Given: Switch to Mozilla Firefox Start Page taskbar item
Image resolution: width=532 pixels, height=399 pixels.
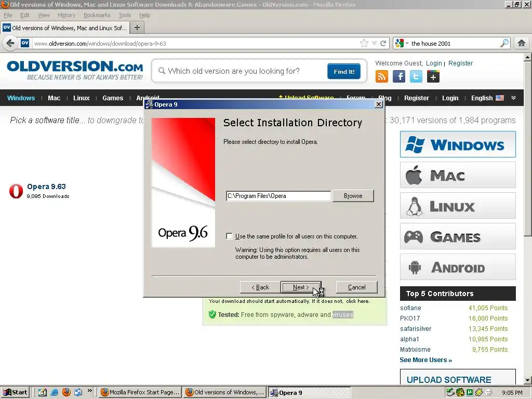Looking at the screenshot, I should [x=140, y=392].
